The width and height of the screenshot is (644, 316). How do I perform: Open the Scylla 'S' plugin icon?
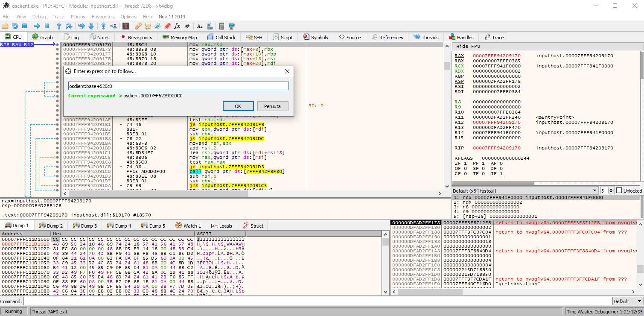coord(125,26)
